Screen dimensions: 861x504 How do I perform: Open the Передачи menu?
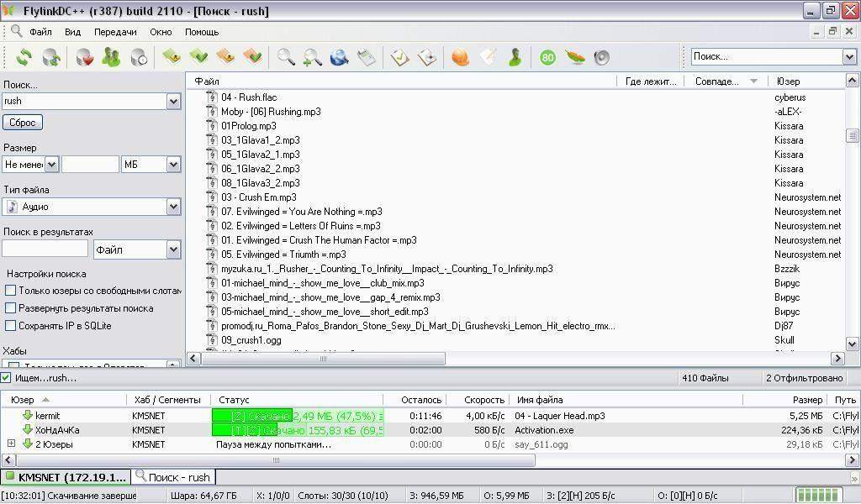115,32
